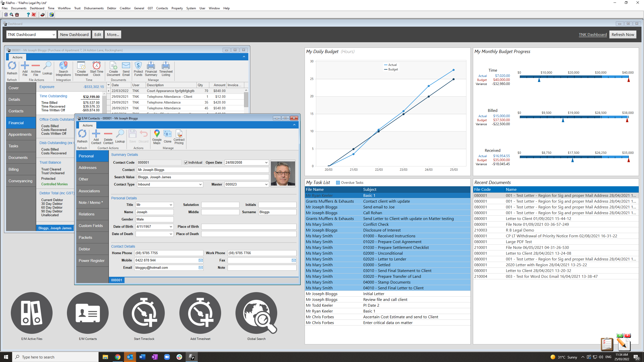Click the Add Timesheet circular icon

click(x=200, y=313)
